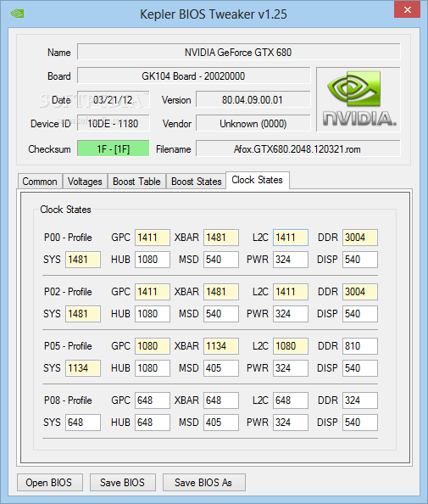Edit the P00 profile GPC clock field
This screenshot has height=504, width=428.
[x=153, y=238]
